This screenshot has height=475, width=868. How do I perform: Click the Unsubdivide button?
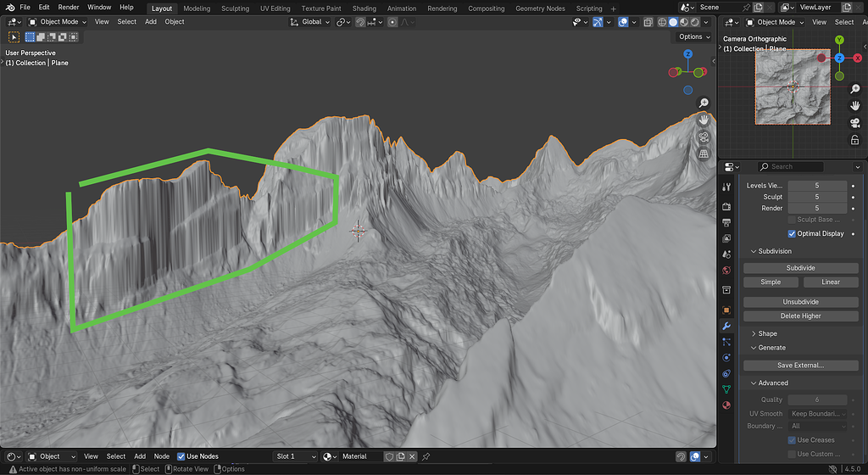click(800, 302)
